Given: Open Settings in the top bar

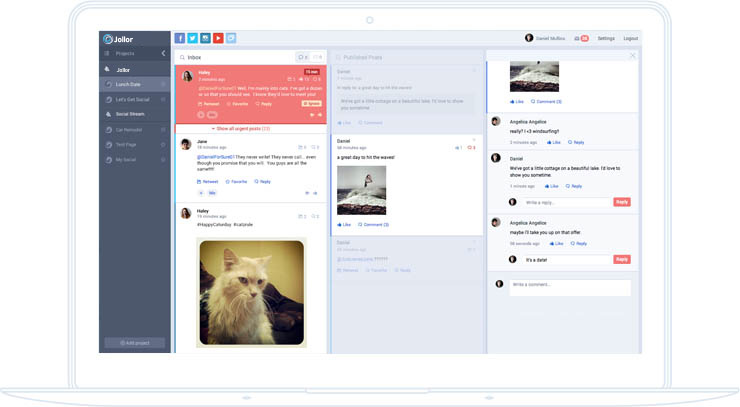Looking at the screenshot, I should [x=606, y=38].
